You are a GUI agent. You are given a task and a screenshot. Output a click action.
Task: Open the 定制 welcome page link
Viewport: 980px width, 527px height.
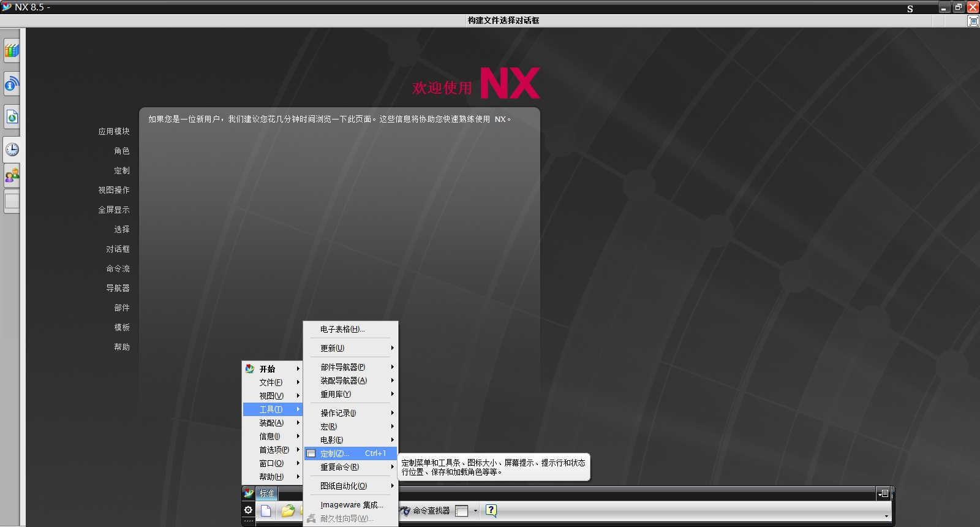(122, 170)
